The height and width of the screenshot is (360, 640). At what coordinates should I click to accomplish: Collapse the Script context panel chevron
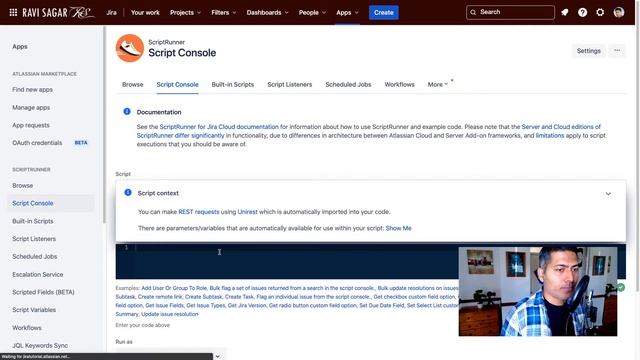[608, 193]
